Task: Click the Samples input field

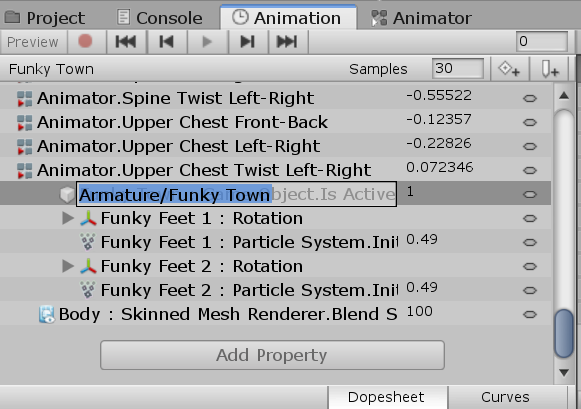Action: [x=458, y=68]
